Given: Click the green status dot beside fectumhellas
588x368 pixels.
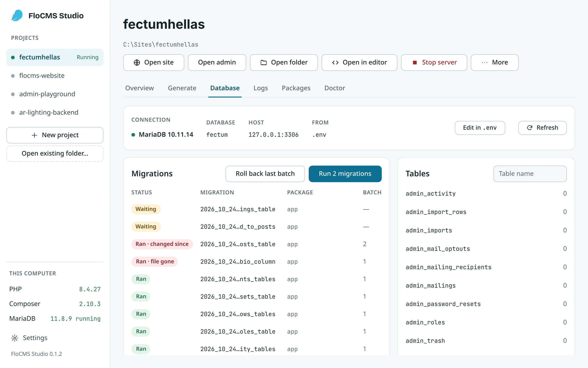Looking at the screenshot, I should [13, 57].
